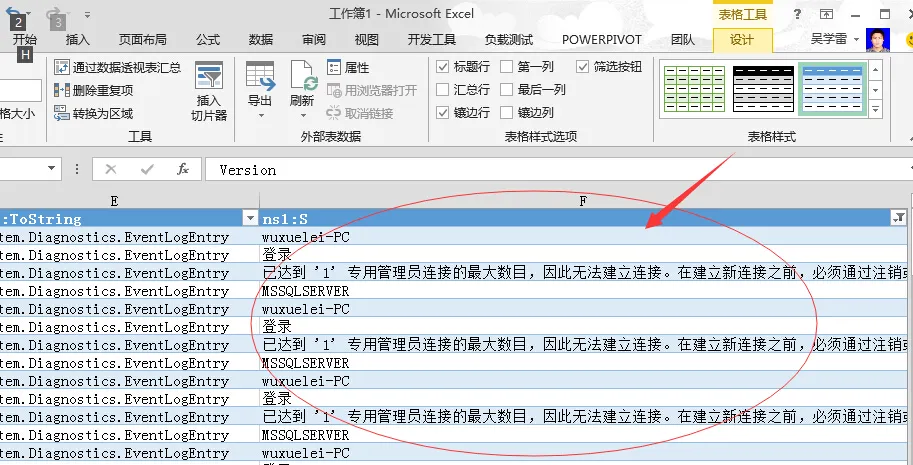Open the Team (团队) tab
Screen dimensions: 913x465
pyautogui.click(x=682, y=40)
